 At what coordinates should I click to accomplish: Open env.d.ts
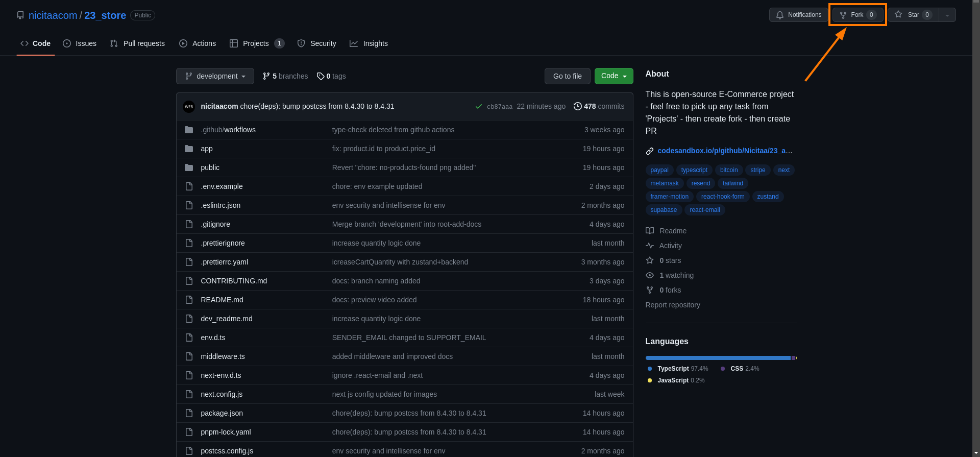coord(213,338)
